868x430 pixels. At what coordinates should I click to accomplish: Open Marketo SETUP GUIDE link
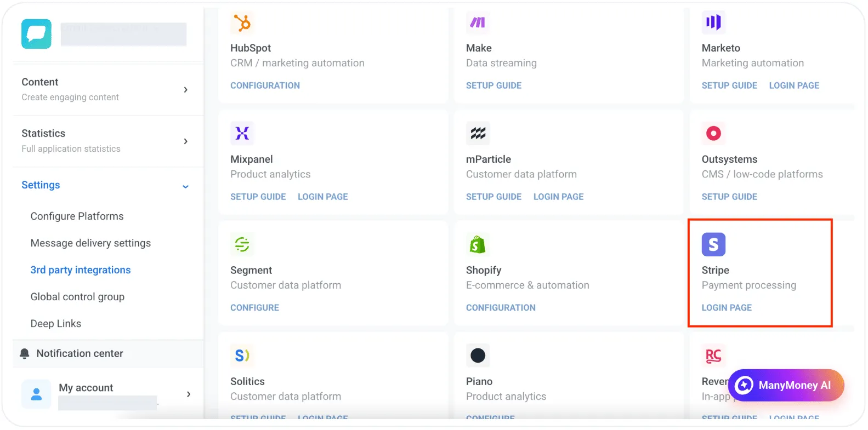(x=729, y=85)
